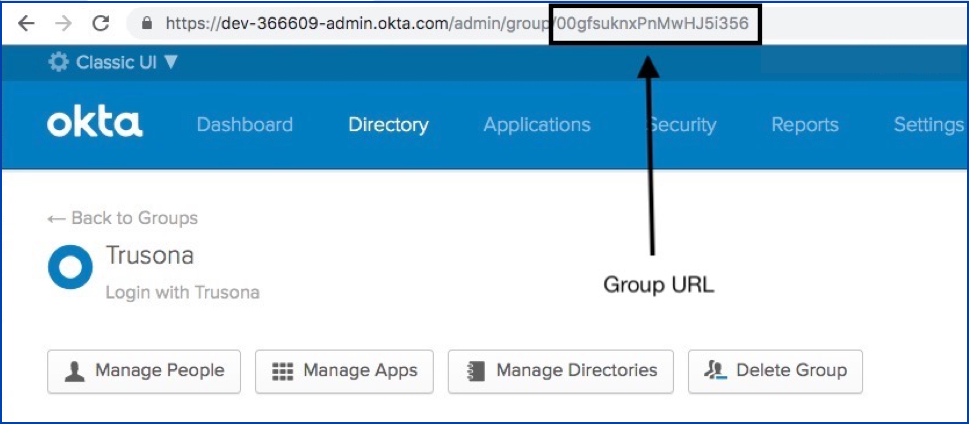This screenshot has width=969, height=424.
Task: Click the padlock icon in address bar
Action: click(146, 23)
